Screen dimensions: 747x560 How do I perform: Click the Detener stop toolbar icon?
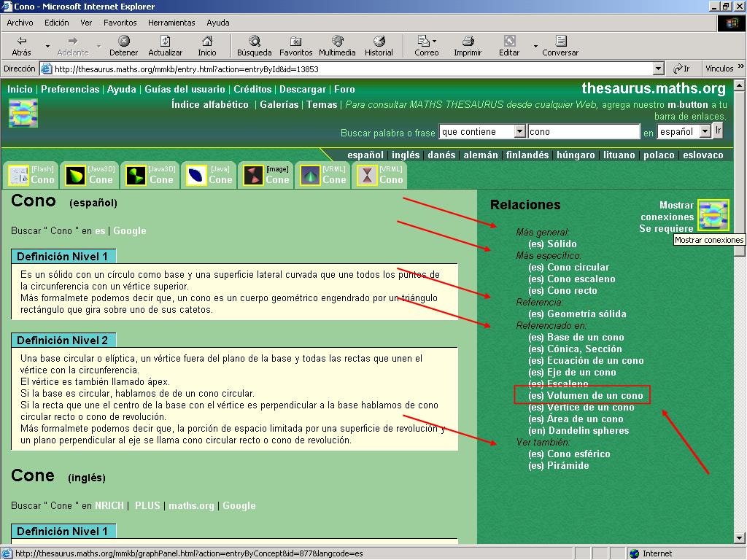[123, 42]
